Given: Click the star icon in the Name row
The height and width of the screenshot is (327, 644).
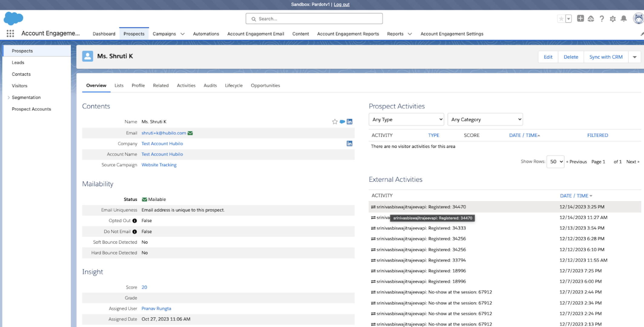Looking at the screenshot, I should click(x=335, y=121).
